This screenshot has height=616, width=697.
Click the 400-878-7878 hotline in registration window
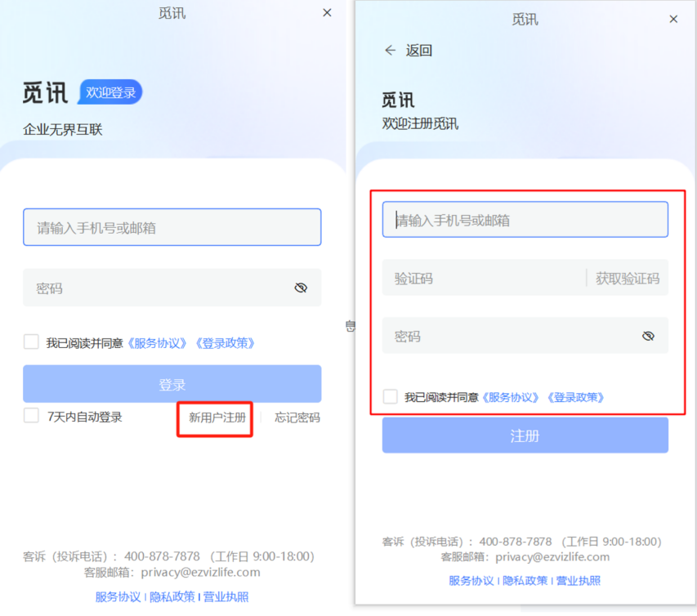click(516, 542)
